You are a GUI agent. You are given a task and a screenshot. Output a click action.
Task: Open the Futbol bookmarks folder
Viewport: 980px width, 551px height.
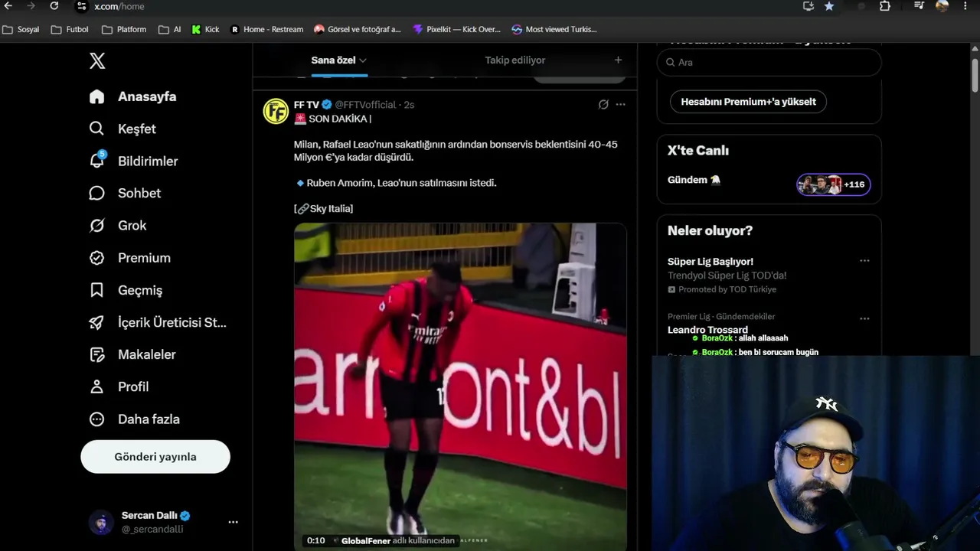click(x=70, y=30)
